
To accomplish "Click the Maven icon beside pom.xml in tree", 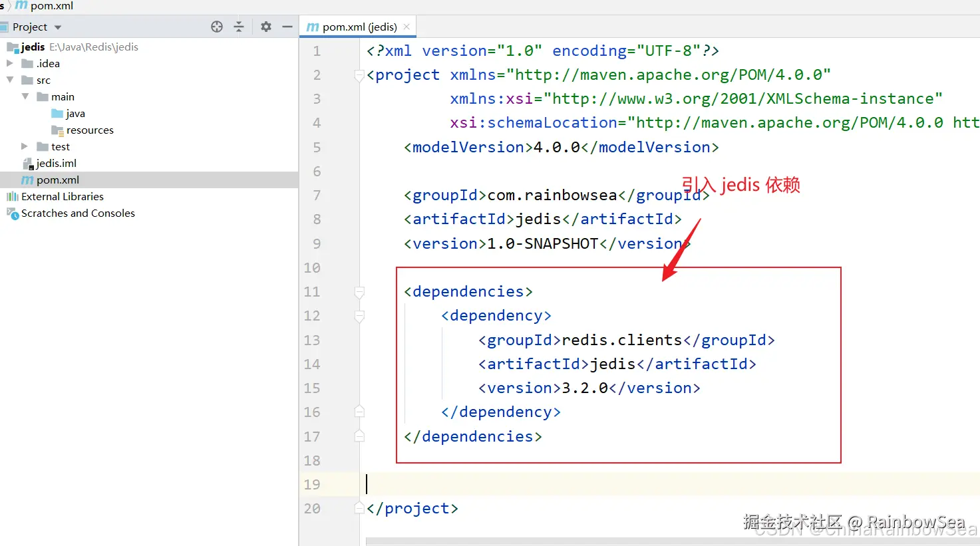I will [x=27, y=180].
